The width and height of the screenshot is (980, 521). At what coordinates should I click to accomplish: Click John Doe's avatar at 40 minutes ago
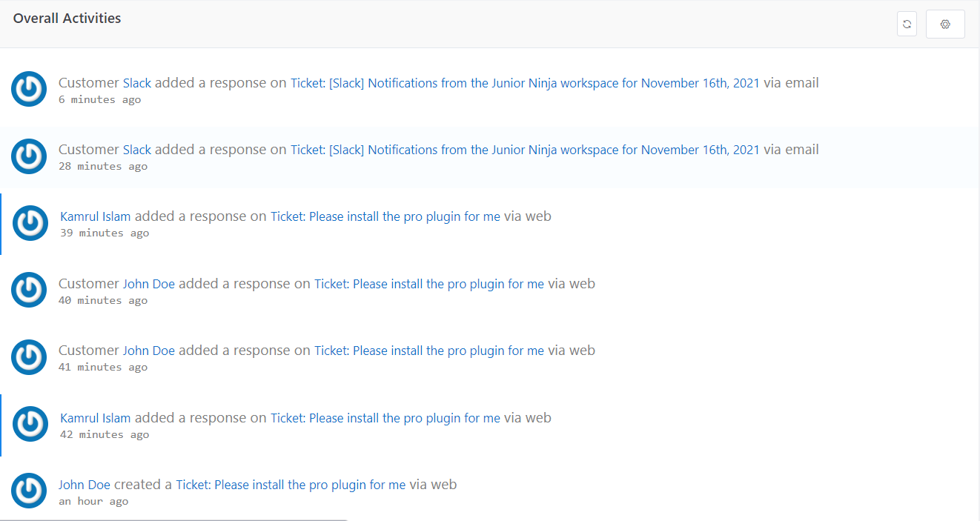click(x=29, y=290)
